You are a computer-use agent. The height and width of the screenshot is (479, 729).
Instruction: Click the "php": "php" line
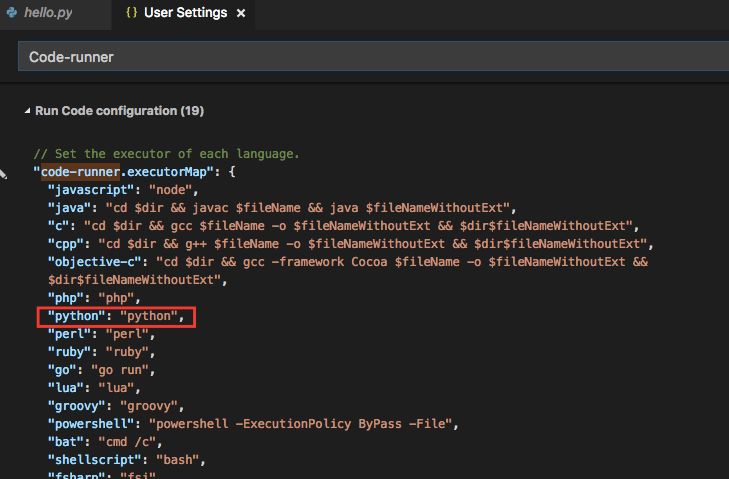pyautogui.click(x=94, y=298)
